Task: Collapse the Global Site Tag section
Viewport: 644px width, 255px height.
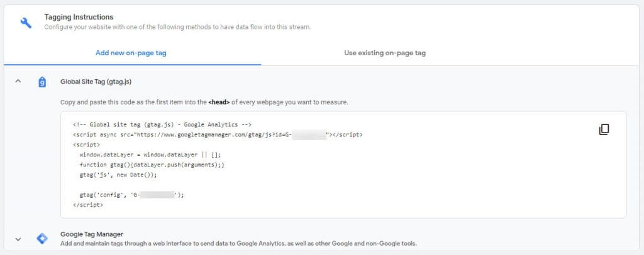Action: (x=18, y=81)
